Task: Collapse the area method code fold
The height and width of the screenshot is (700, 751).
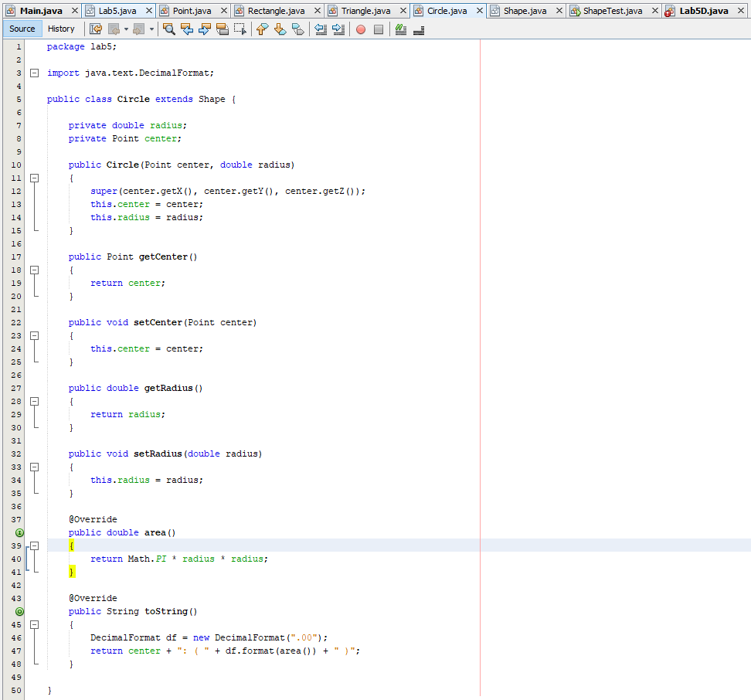Action: pyautogui.click(x=34, y=545)
